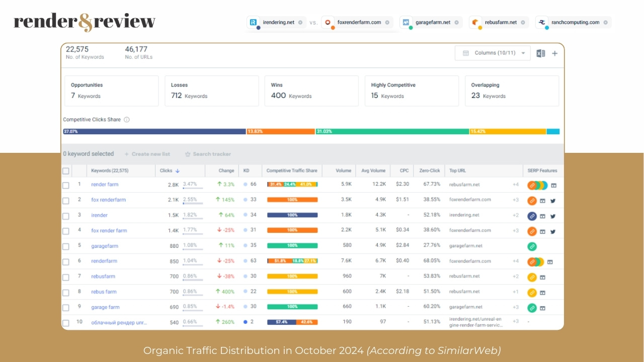
Task: Click the green 31.03% clicks share segment
Action: [392, 132]
